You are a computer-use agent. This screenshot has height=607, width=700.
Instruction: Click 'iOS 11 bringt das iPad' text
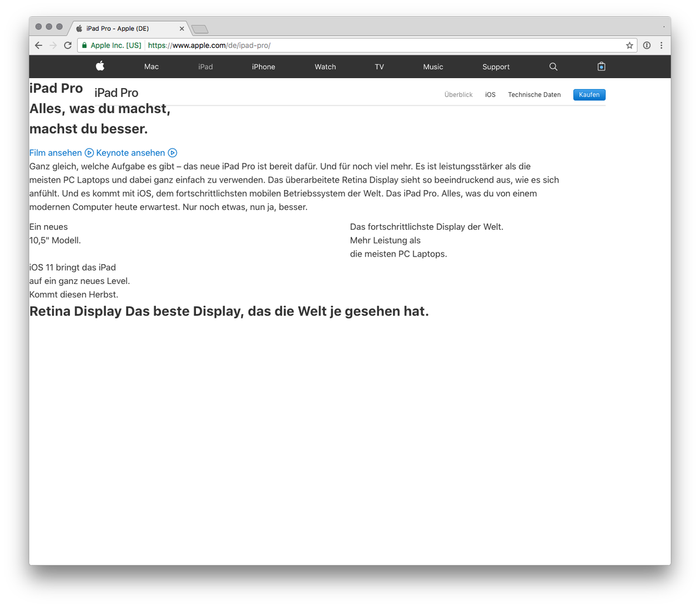tap(73, 267)
